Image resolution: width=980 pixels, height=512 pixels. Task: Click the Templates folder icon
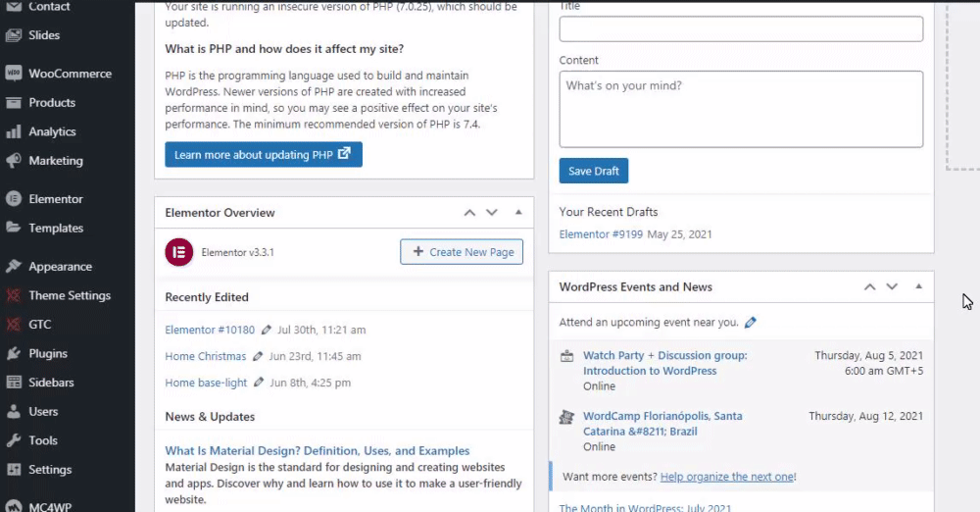coord(13,228)
